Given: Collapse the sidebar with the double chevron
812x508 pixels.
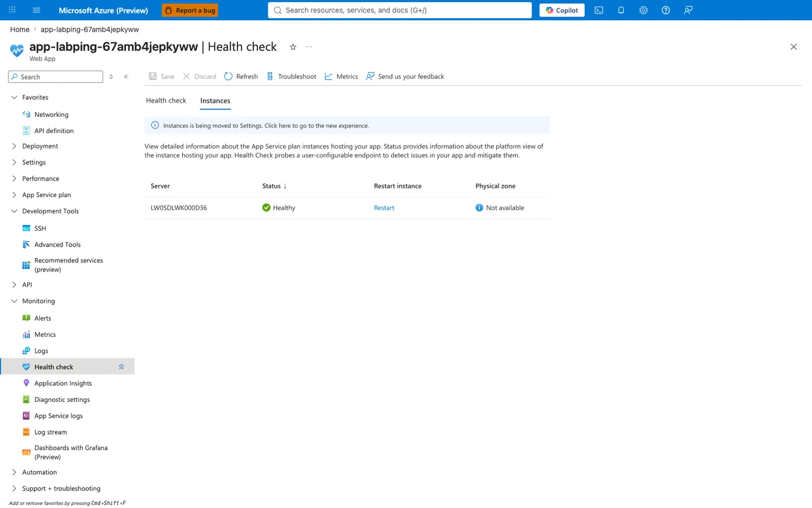Looking at the screenshot, I should tap(126, 77).
